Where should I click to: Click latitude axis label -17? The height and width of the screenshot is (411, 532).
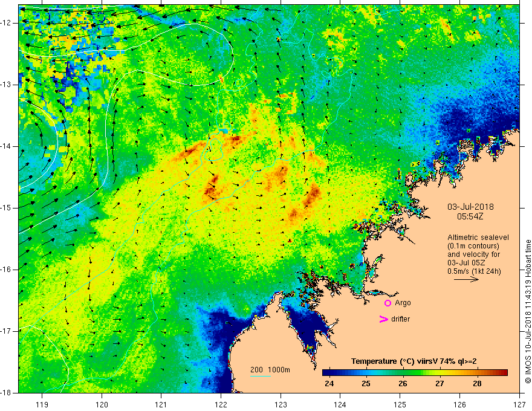pyautogui.click(x=7, y=331)
